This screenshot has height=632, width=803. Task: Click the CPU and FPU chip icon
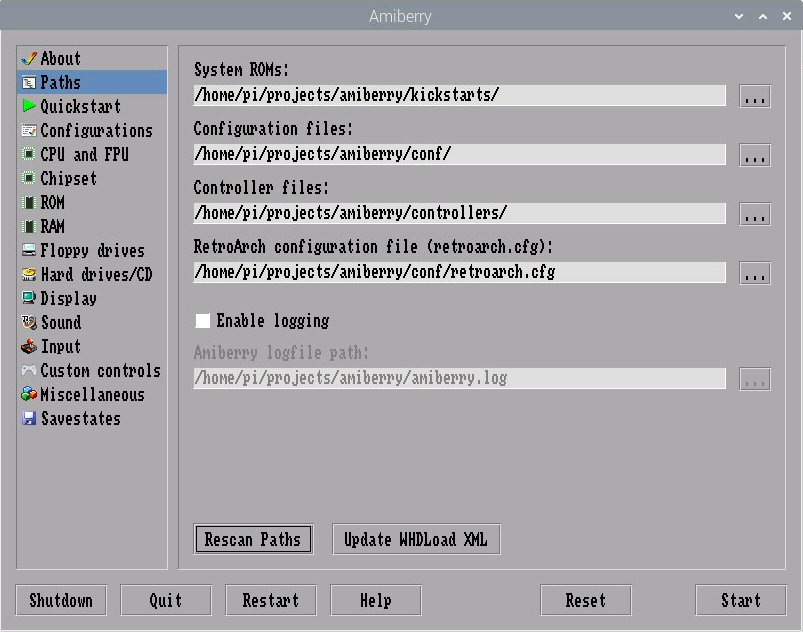tap(30, 155)
